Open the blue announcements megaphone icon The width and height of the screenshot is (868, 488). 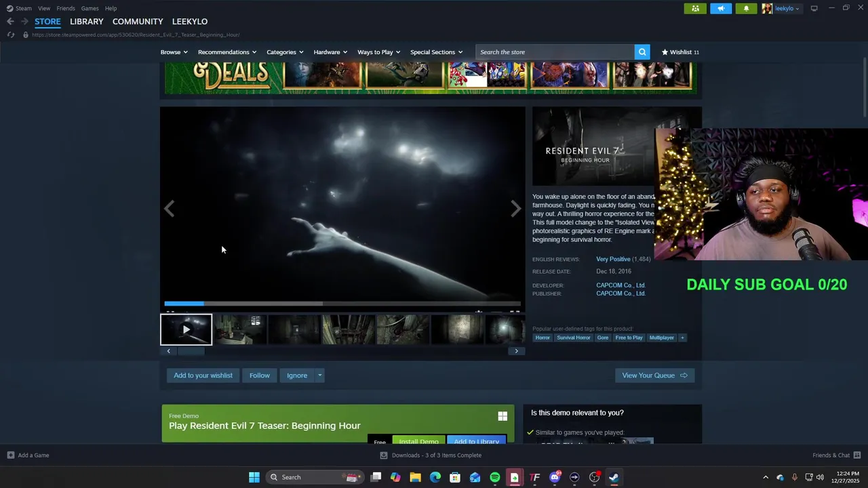[x=721, y=8]
